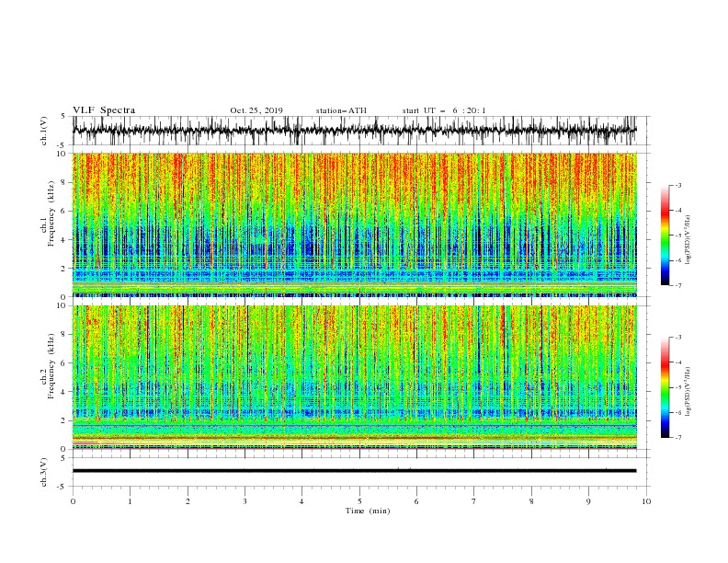728x563 pixels.
Task: Click inside the ch.2 spectrogram panel
Action: point(355,377)
